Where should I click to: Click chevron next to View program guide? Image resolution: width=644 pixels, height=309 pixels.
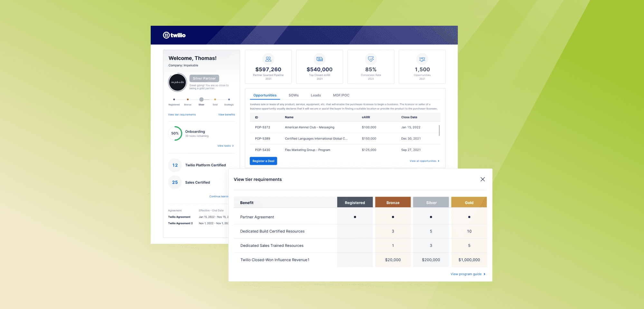click(484, 274)
